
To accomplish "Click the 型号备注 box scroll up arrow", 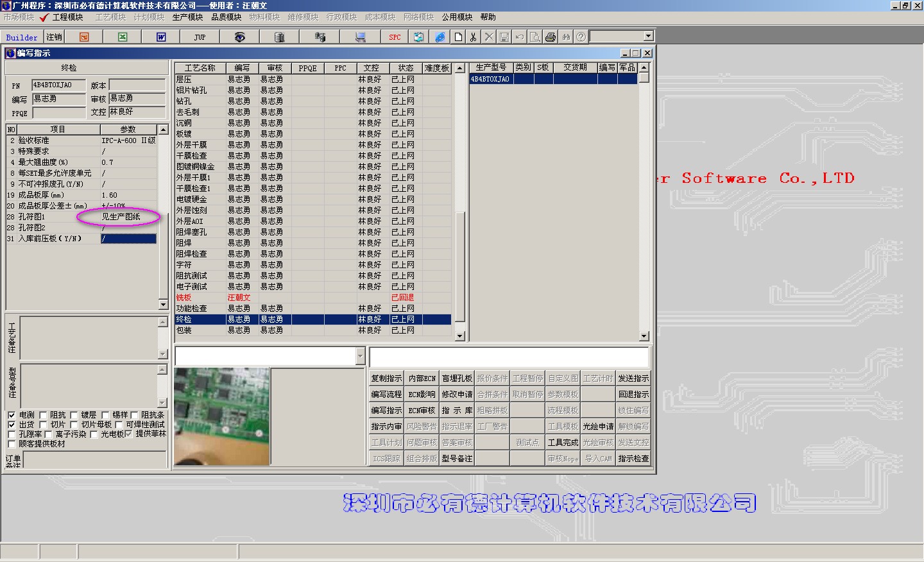I will [x=162, y=370].
